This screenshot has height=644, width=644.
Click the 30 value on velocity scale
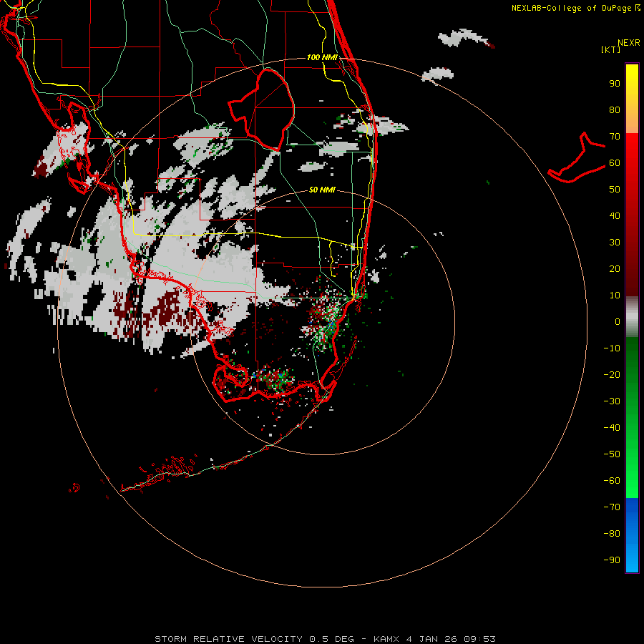(615, 243)
